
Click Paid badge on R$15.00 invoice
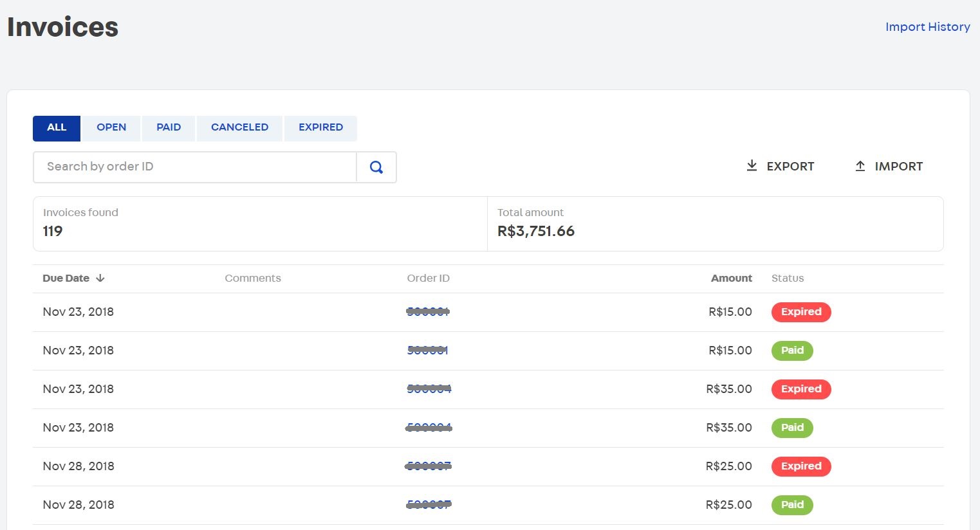click(x=792, y=351)
